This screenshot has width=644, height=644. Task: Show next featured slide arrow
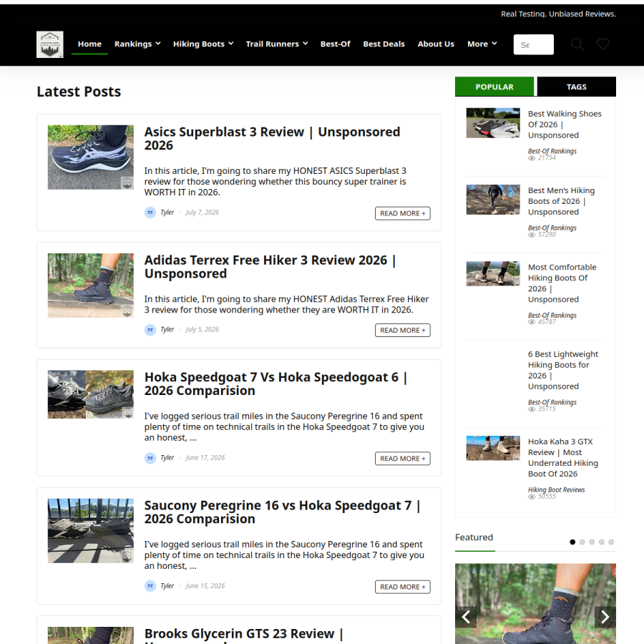click(605, 617)
